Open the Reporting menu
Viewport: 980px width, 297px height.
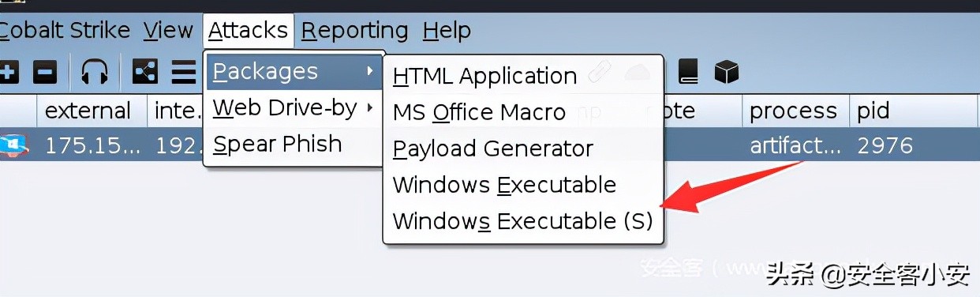(x=354, y=31)
